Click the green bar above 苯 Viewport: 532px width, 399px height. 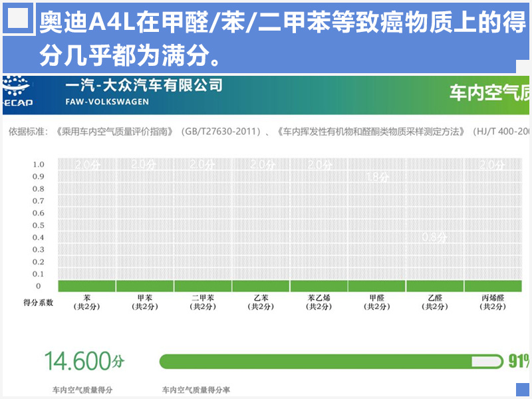87,286
